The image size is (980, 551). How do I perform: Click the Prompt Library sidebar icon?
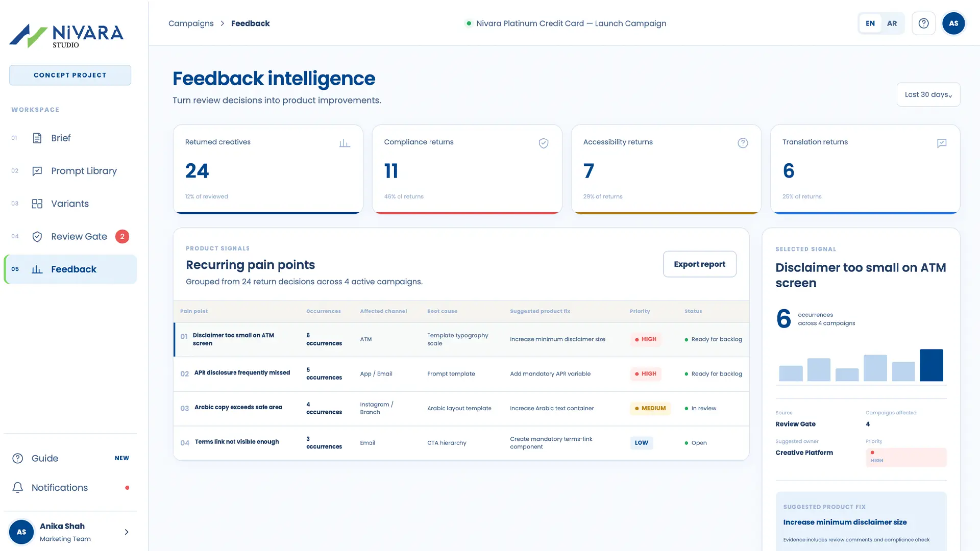[37, 171]
